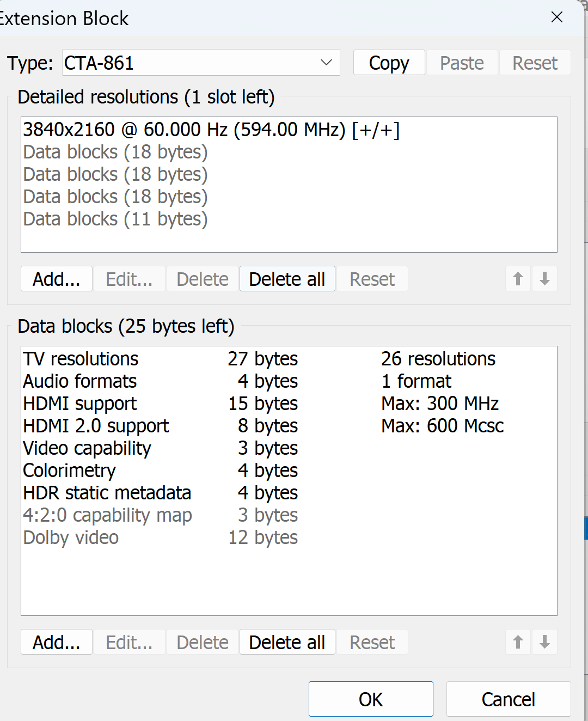588x721 pixels.
Task: Click Delete all under Detailed resolutions
Action: pos(287,279)
